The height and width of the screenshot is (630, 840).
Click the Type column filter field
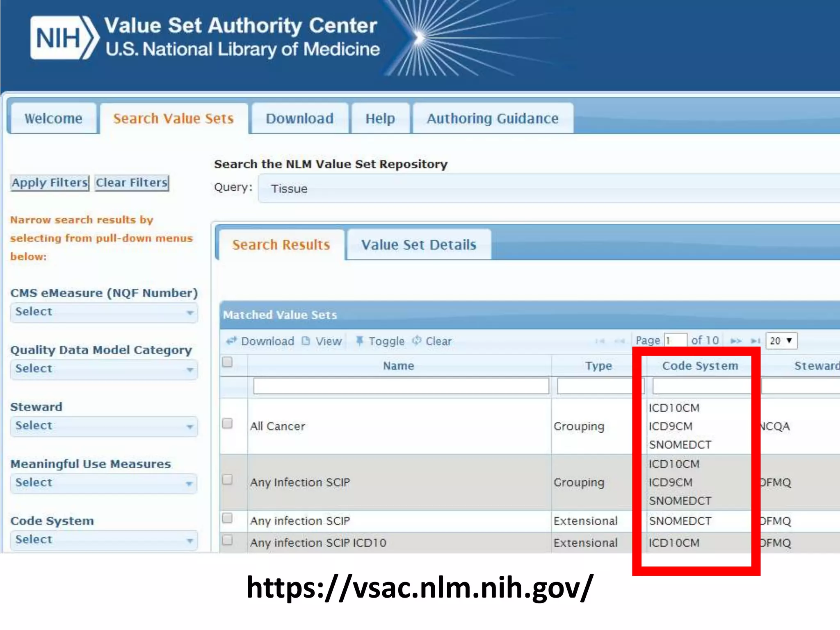point(600,386)
